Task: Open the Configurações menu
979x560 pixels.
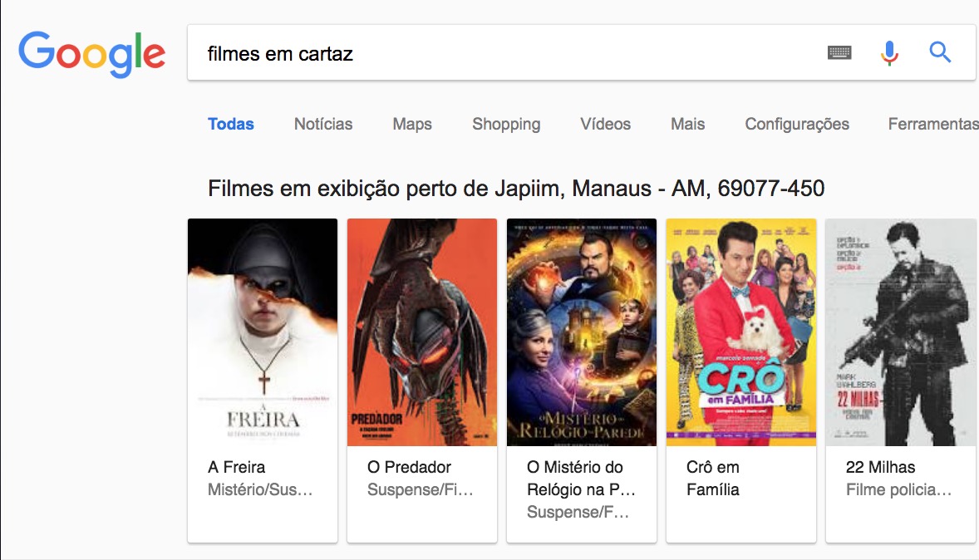Action: tap(795, 124)
